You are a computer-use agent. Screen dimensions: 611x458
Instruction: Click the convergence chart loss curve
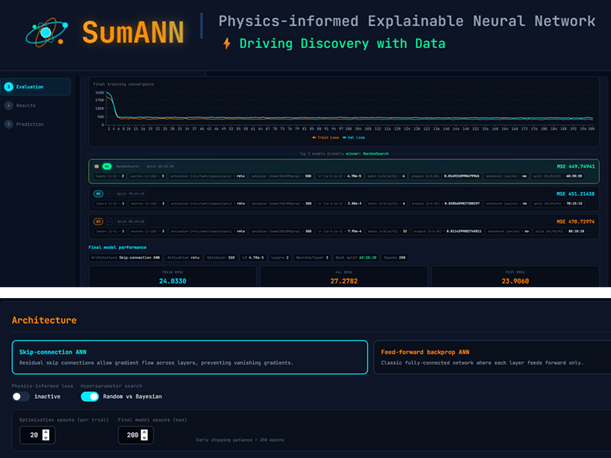[349, 117]
